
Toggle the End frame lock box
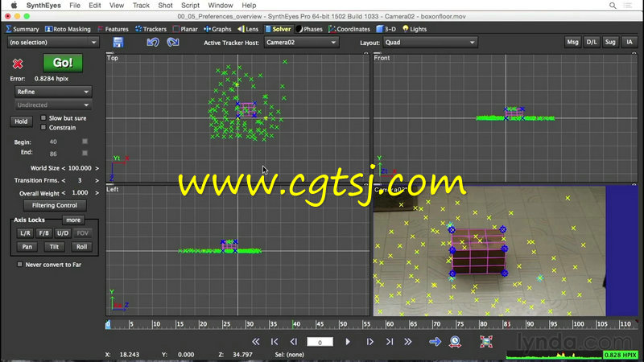click(x=85, y=153)
